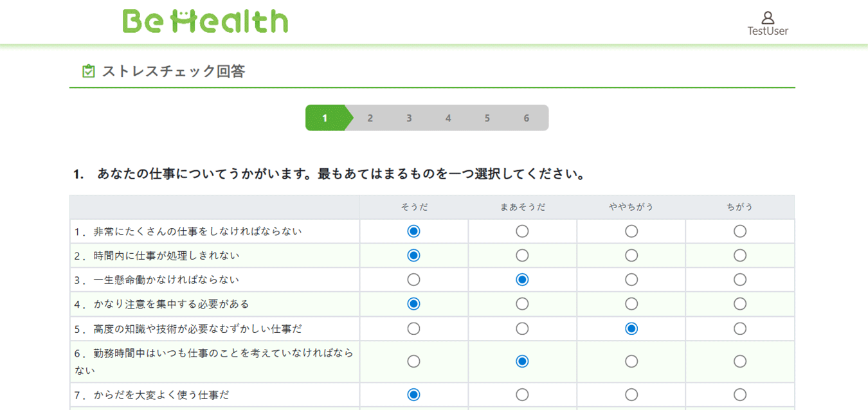
Task: Choose ちがう for question 2
Action: coord(740,255)
